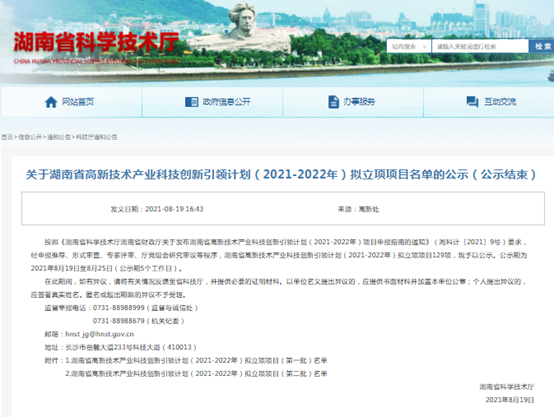Open 政府信息公开 navigation tab

coord(212,102)
